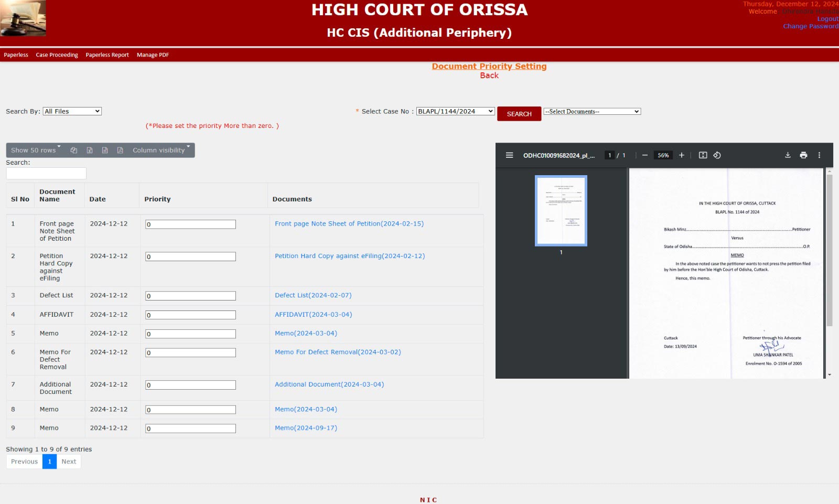Zoom out the PDF document

pos(645,155)
